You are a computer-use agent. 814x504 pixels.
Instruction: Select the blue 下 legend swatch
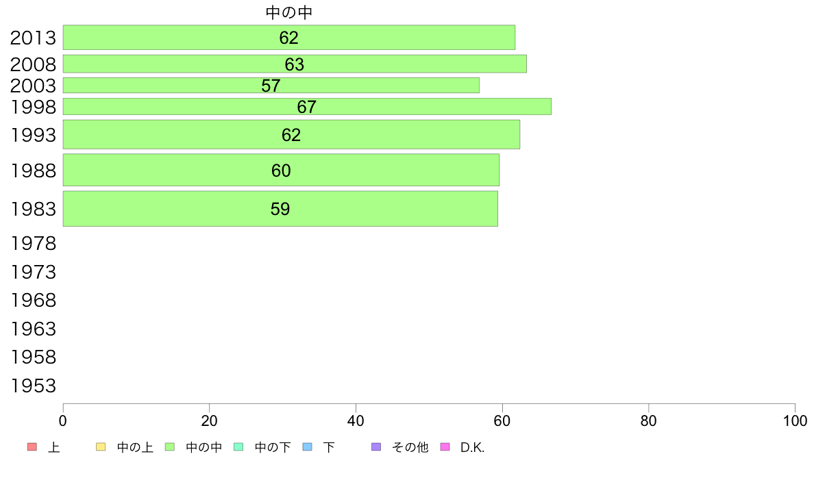click(x=308, y=447)
